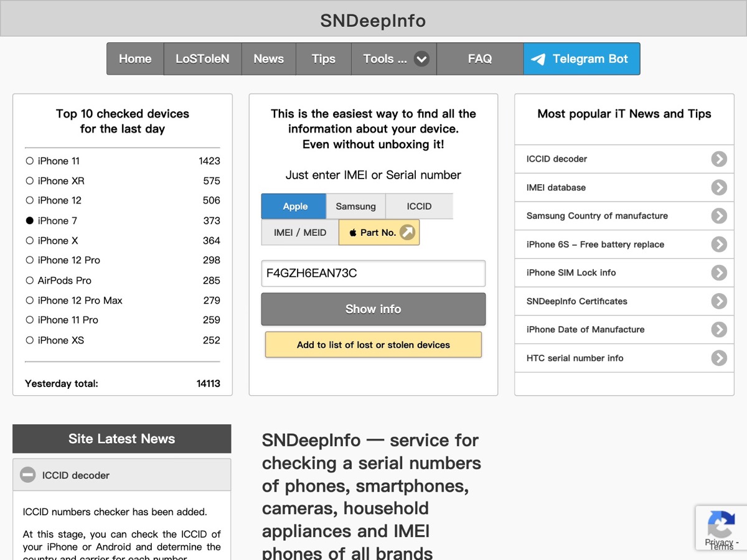
Task: Click the SNDeepInfo site title
Action: click(x=374, y=21)
